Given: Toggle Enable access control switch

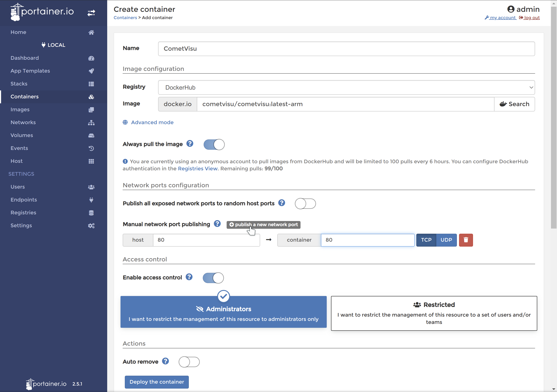Looking at the screenshot, I should point(213,278).
